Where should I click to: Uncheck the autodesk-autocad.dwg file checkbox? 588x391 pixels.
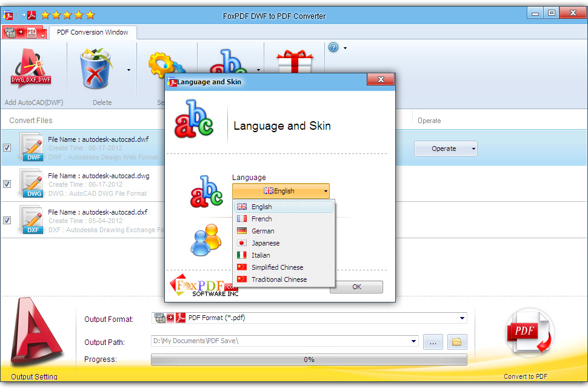click(x=7, y=184)
